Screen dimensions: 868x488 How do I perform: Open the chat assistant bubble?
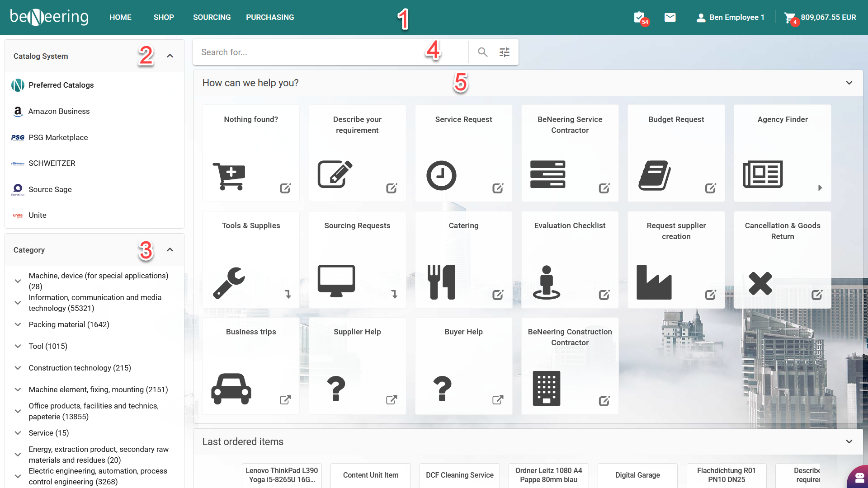point(859,477)
